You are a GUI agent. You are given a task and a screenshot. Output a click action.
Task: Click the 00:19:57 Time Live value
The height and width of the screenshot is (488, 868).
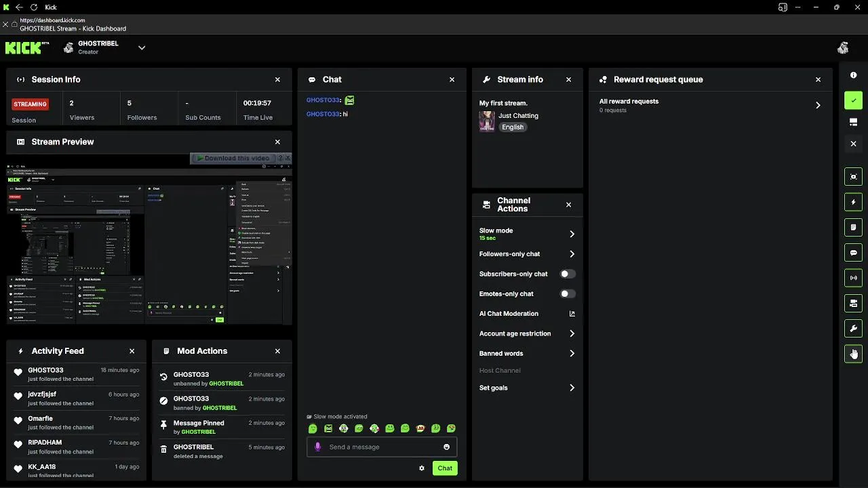pyautogui.click(x=258, y=103)
